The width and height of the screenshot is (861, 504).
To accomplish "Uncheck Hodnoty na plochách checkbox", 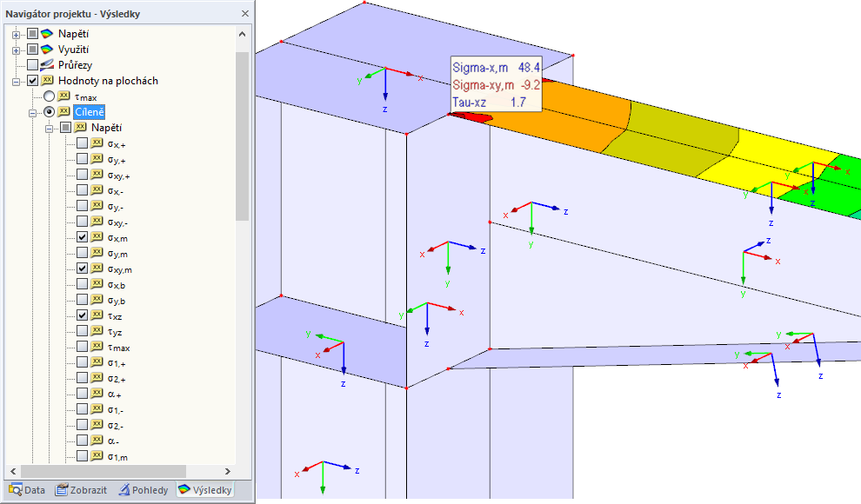I will click(32, 81).
